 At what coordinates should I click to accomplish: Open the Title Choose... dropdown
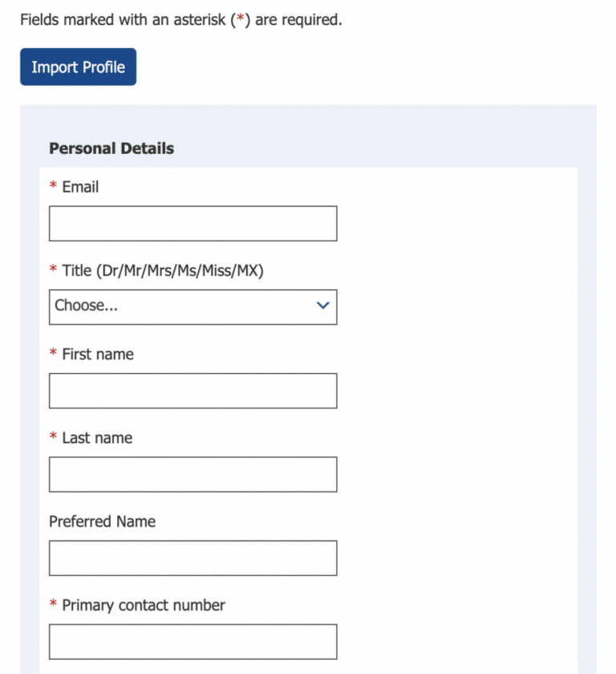click(x=192, y=307)
